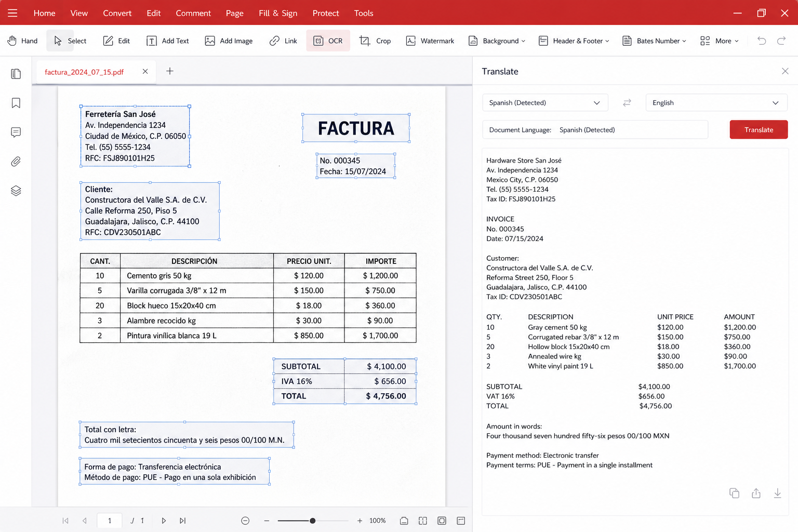The image size is (798, 532).
Task: Open the View menu
Action: pyautogui.click(x=79, y=13)
